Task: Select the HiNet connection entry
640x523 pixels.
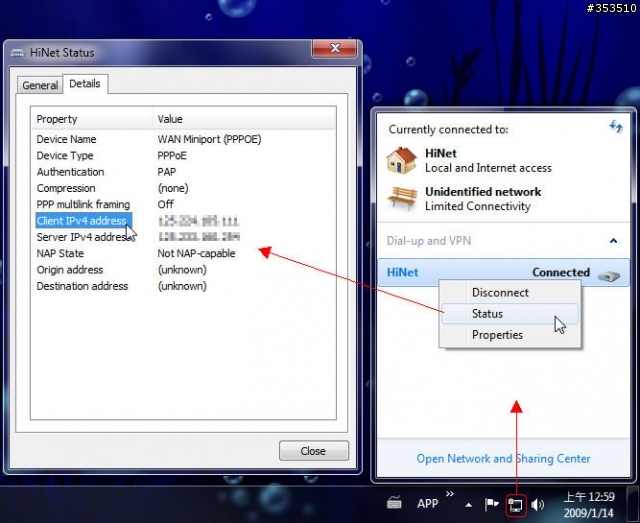Action: pos(503,272)
